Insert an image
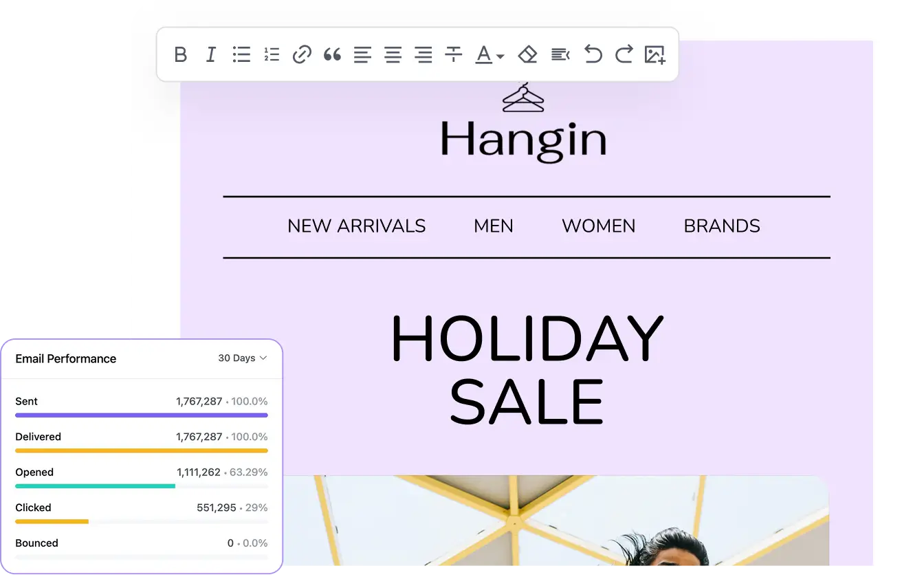 click(654, 55)
